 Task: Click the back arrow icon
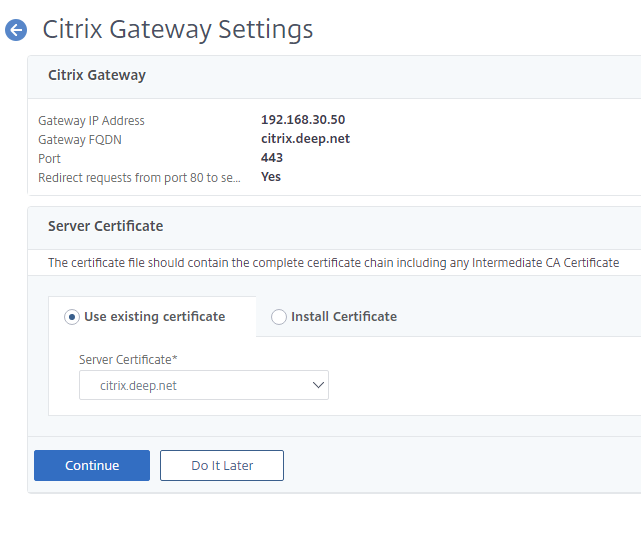(16, 30)
